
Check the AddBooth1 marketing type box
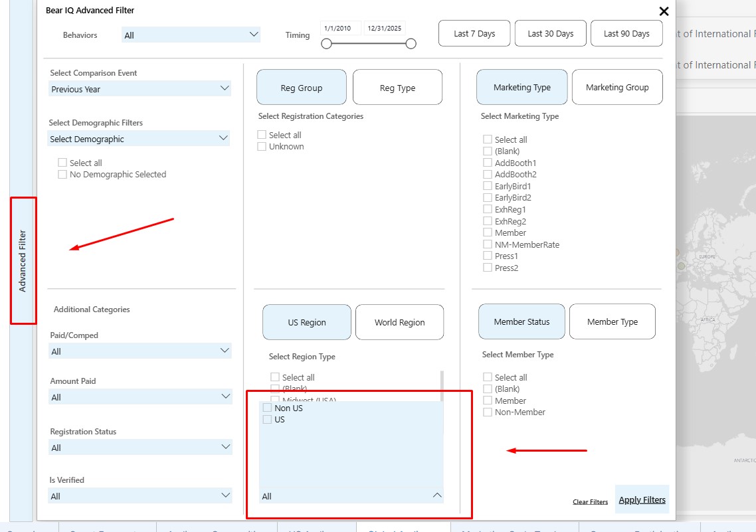click(488, 163)
